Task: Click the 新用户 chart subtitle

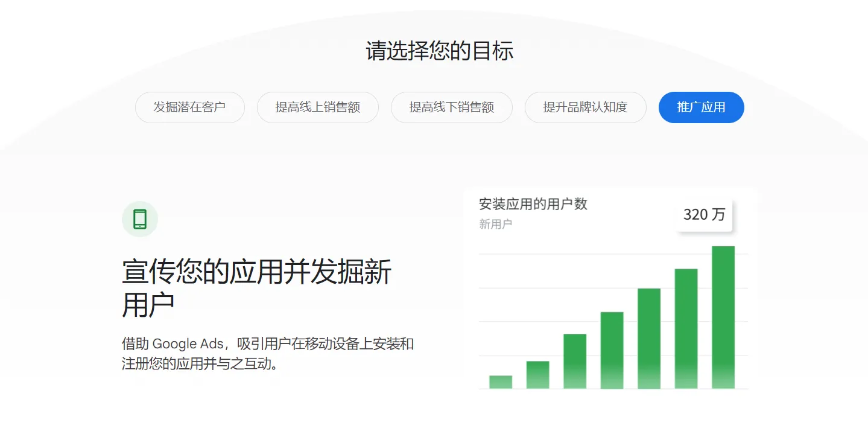Action: 495,224
